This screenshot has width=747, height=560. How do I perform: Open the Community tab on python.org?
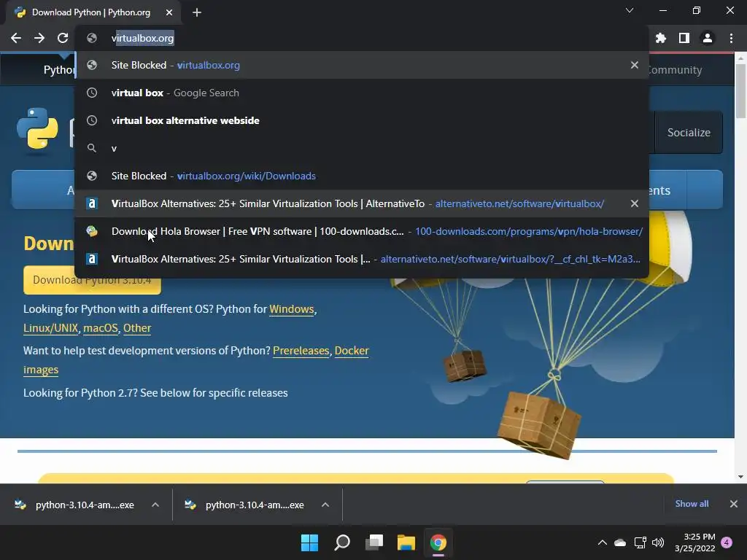675,70
